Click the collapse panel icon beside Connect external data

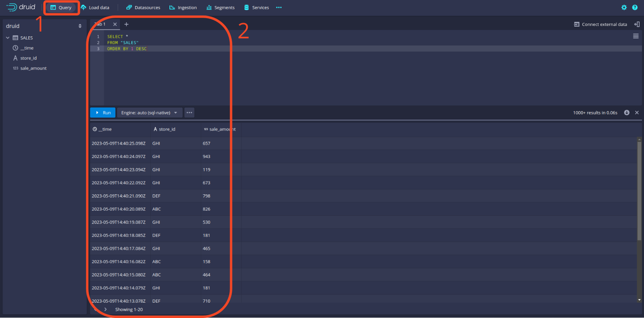point(637,24)
